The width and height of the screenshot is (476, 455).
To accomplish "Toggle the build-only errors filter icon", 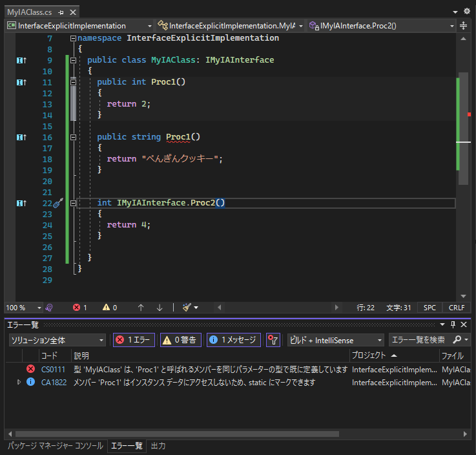I will [x=273, y=340].
